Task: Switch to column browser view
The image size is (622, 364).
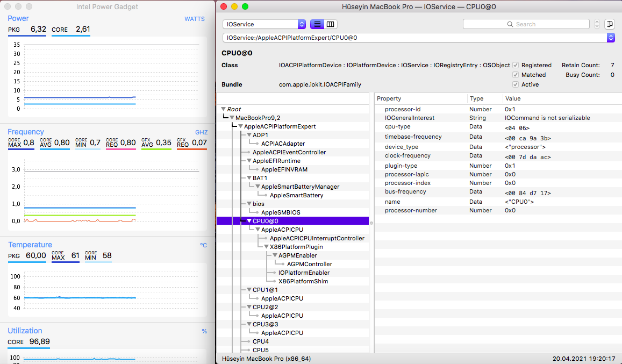Action: point(331,24)
